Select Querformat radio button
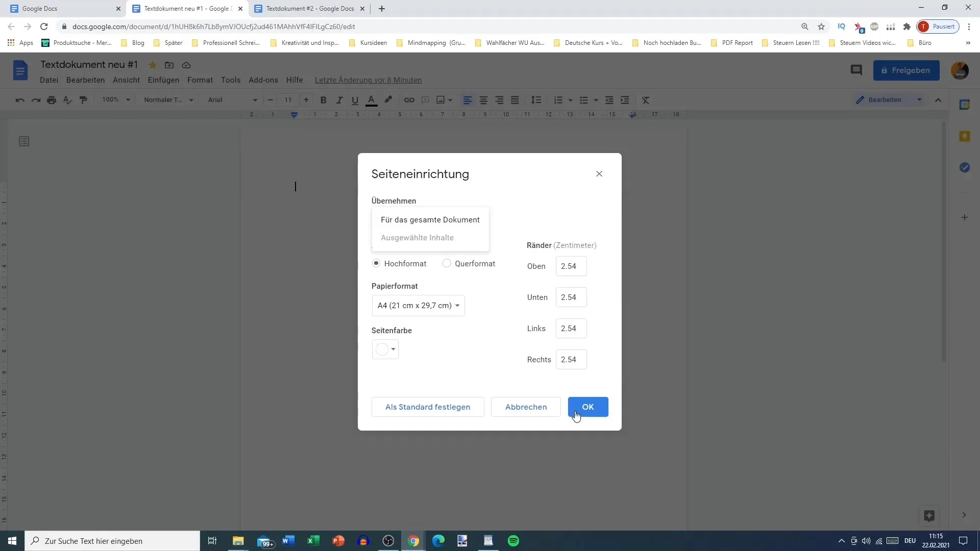980x551 pixels. point(446,263)
